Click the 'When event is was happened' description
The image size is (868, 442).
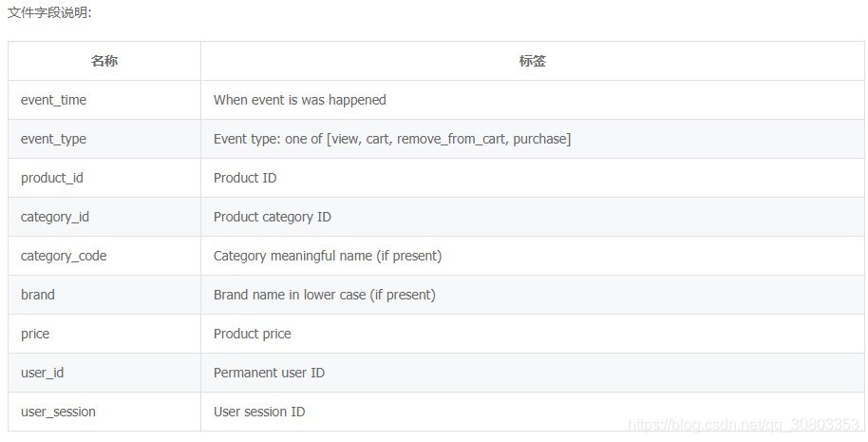pyautogui.click(x=300, y=100)
